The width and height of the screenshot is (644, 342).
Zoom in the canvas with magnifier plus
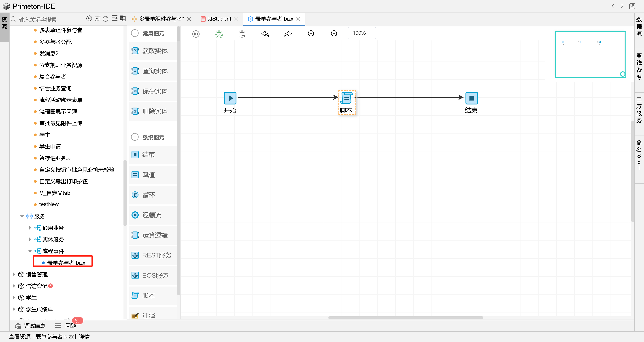click(x=311, y=34)
